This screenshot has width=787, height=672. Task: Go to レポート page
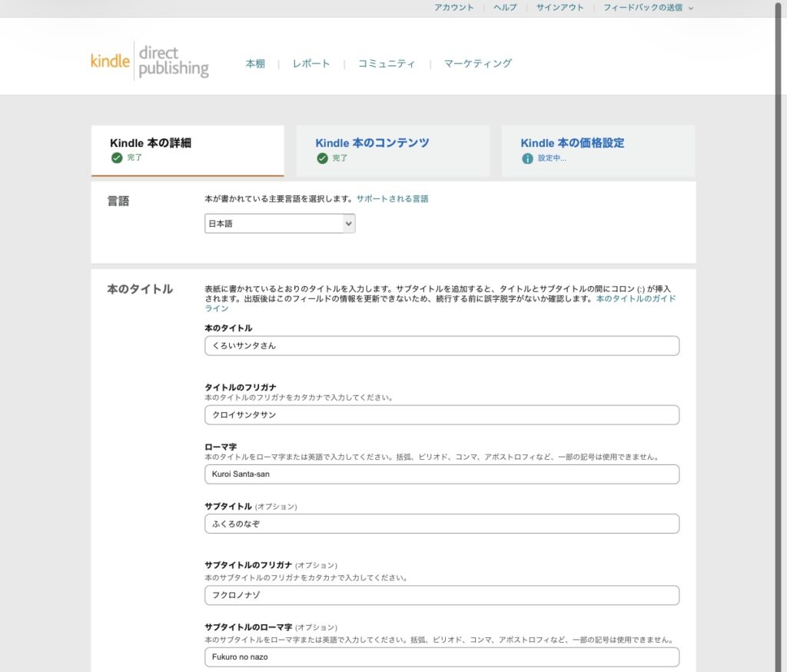(311, 64)
